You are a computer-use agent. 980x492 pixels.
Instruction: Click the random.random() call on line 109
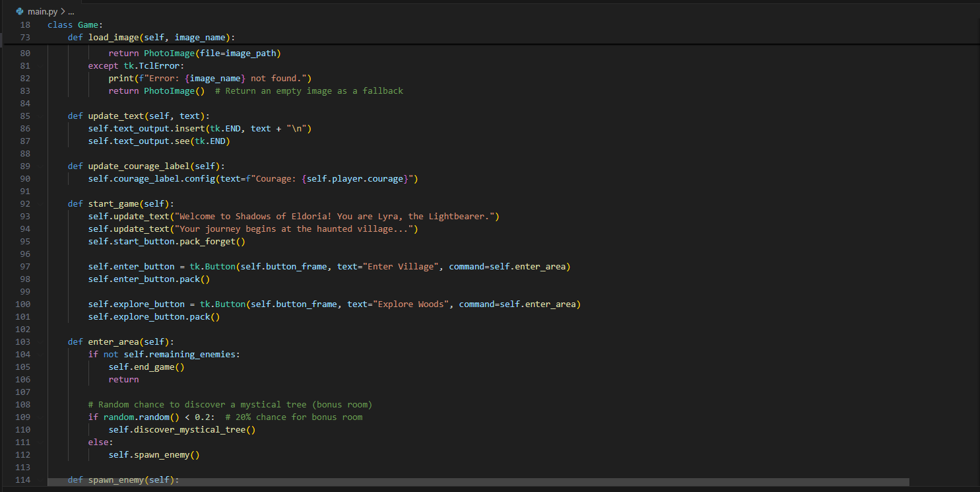(143, 417)
